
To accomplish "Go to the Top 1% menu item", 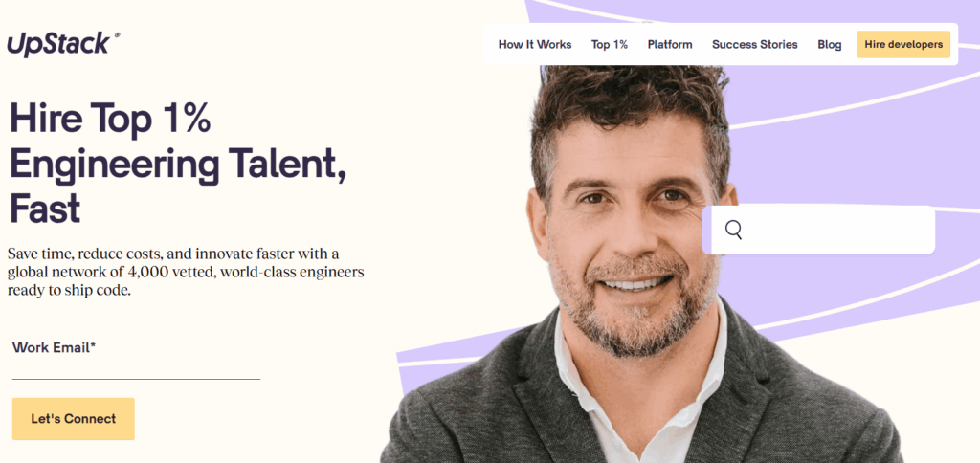I will pos(610,44).
